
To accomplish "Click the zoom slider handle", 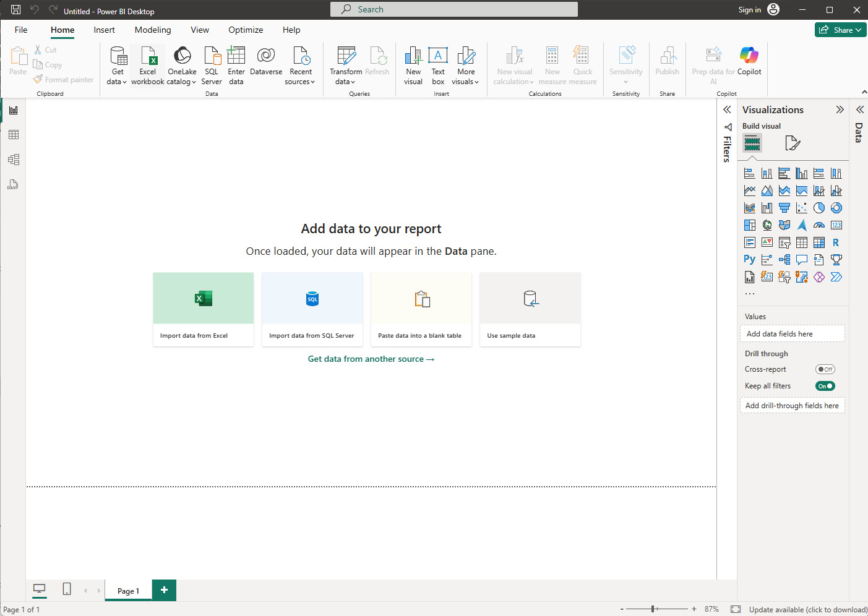I will (653, 609).
